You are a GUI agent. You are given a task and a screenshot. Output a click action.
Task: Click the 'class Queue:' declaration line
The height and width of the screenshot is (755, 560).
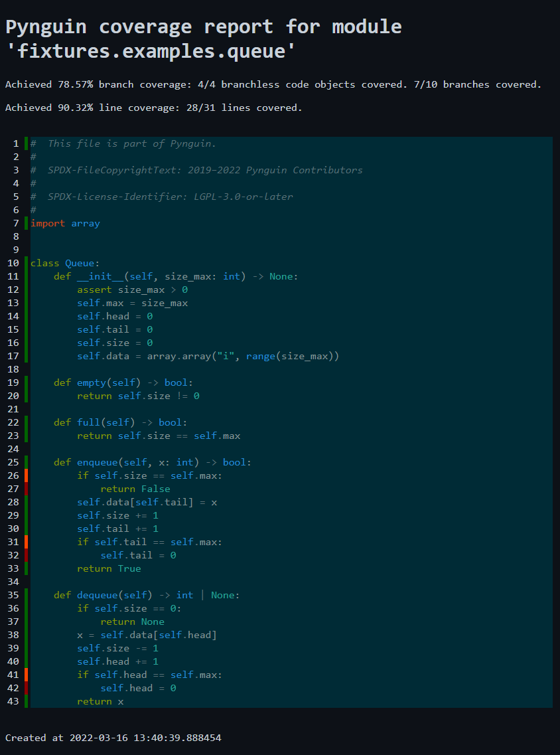pyautogui.click(x=66, y=263)
